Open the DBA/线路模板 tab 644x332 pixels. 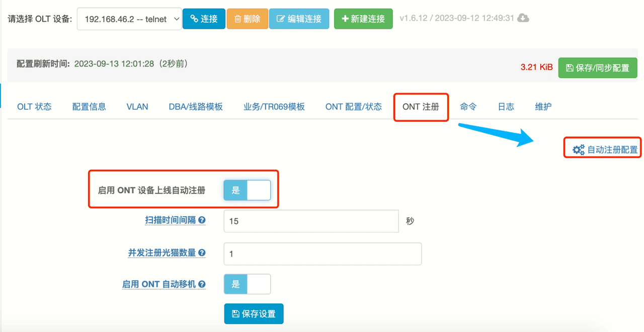point(196,107)
